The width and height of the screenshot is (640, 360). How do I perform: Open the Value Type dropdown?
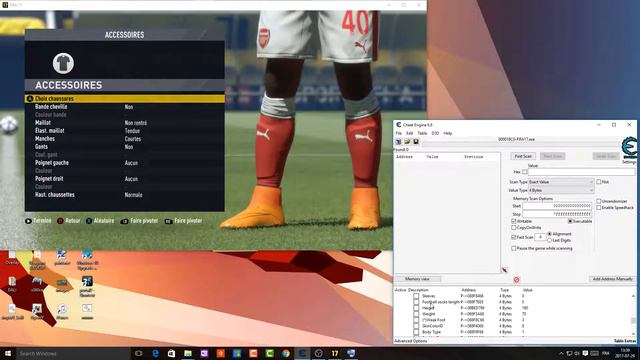point(561,190)
